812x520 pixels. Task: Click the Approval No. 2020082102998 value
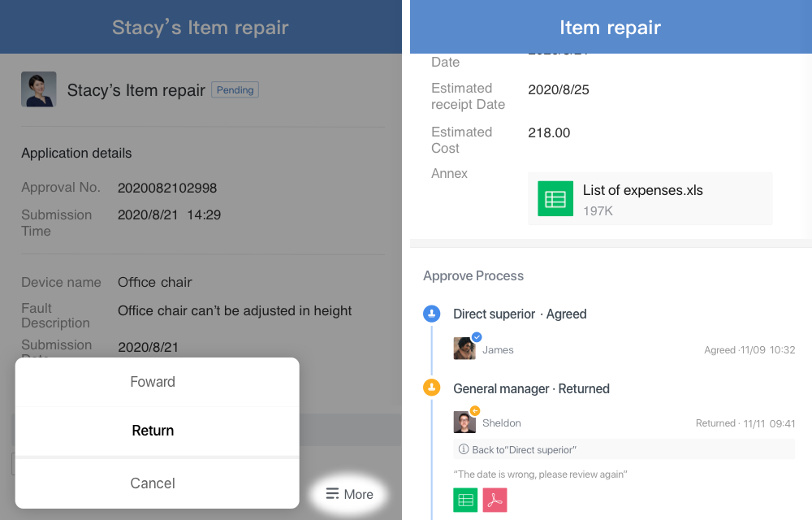(x=167, y=188)
